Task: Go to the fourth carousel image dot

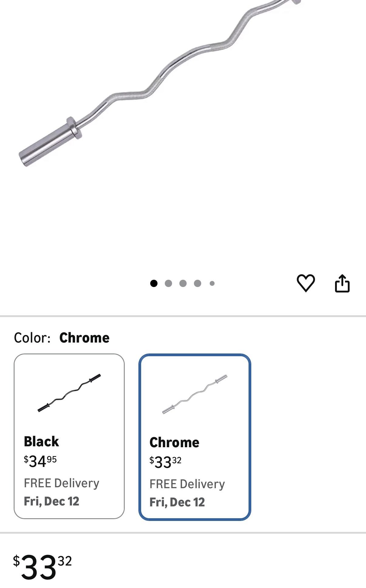Action: 198,283
